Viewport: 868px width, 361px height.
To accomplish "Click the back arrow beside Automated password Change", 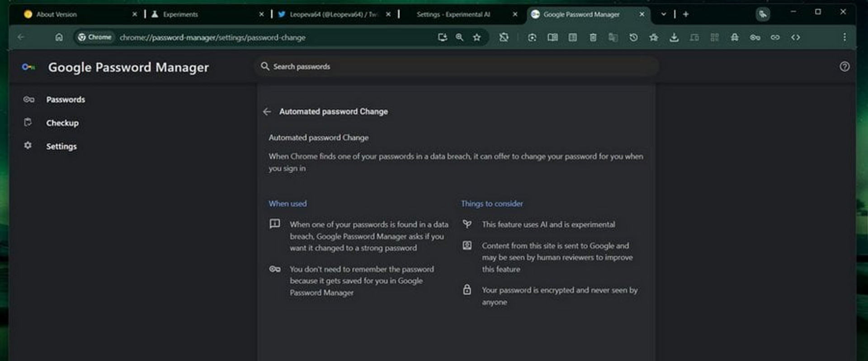I will click(x=267, y=111).
